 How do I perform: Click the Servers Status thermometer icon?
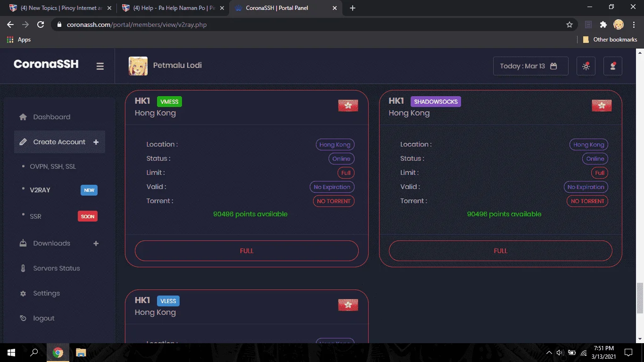click(x=23, y=268)
